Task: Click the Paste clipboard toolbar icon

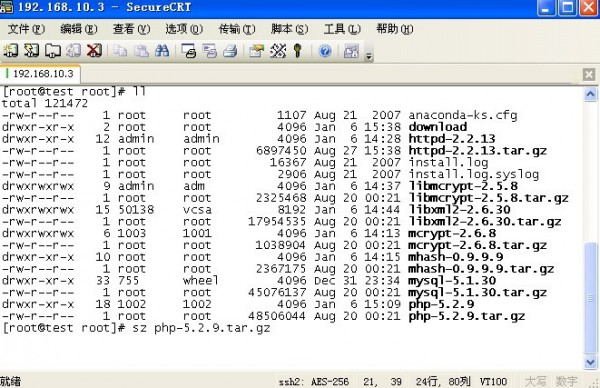Action: click(141, 51)
